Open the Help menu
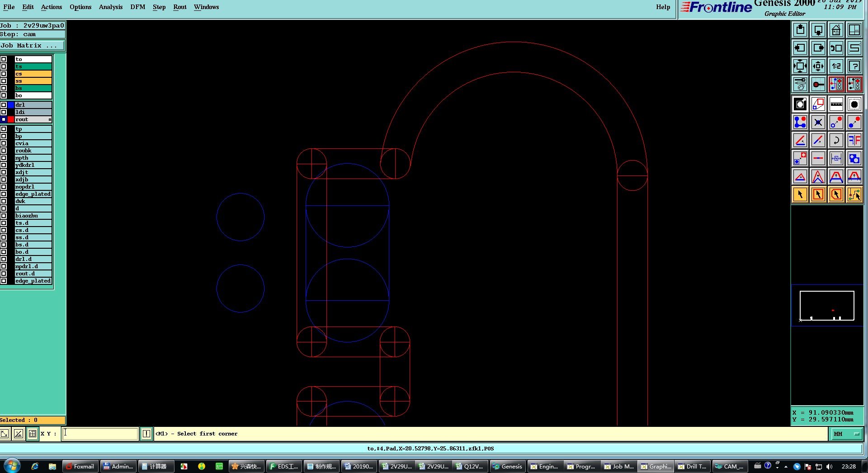The height and width of the screenshot is (473, 868). pos(663,7)
